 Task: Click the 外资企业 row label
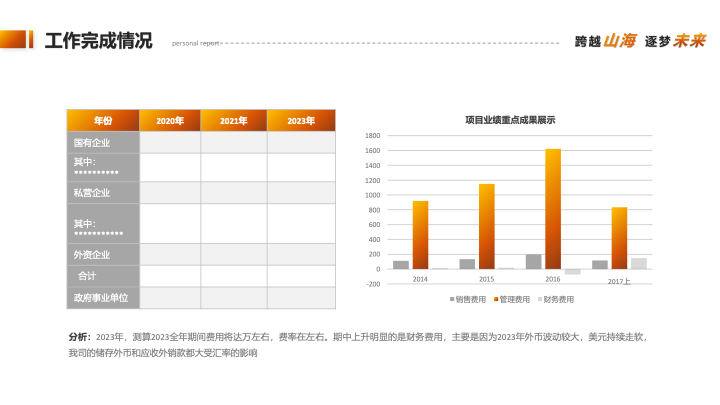point(92,255)
